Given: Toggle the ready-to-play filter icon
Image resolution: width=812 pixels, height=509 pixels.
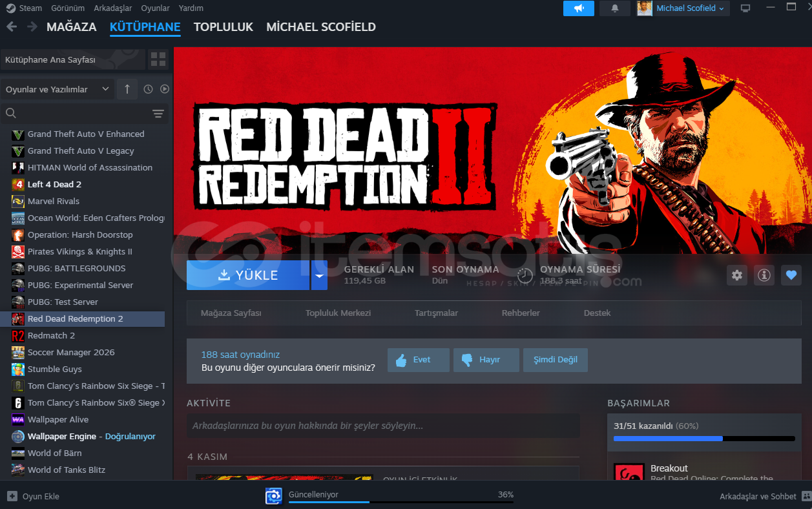Looking at the screenshot, I should (x=165, y=89).
